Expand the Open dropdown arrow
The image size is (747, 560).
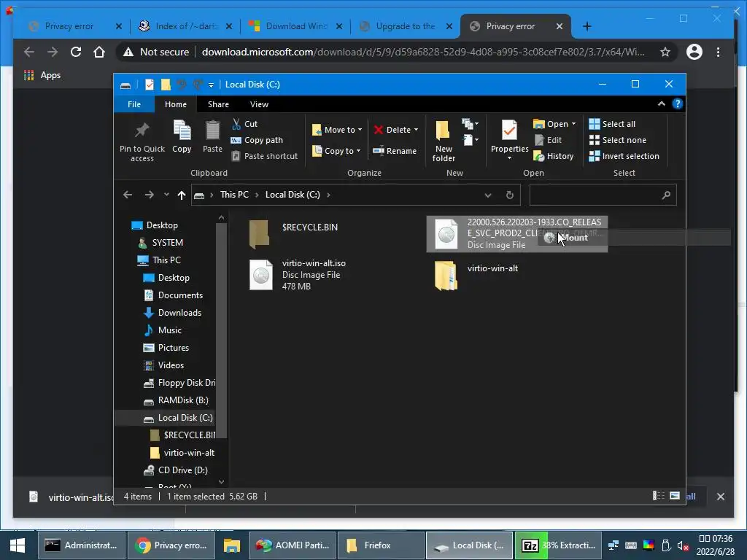(573, 124)
